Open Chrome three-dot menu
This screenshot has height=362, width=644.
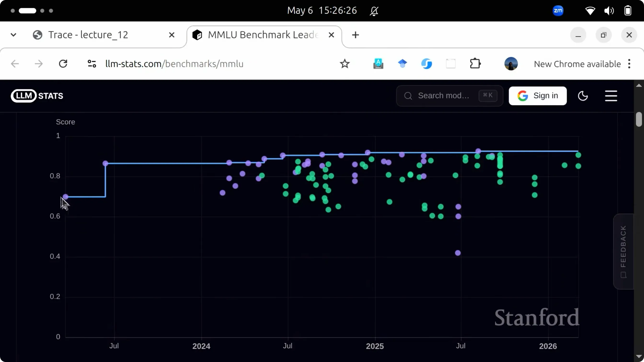pyautogui.click(x=629, y=64)
